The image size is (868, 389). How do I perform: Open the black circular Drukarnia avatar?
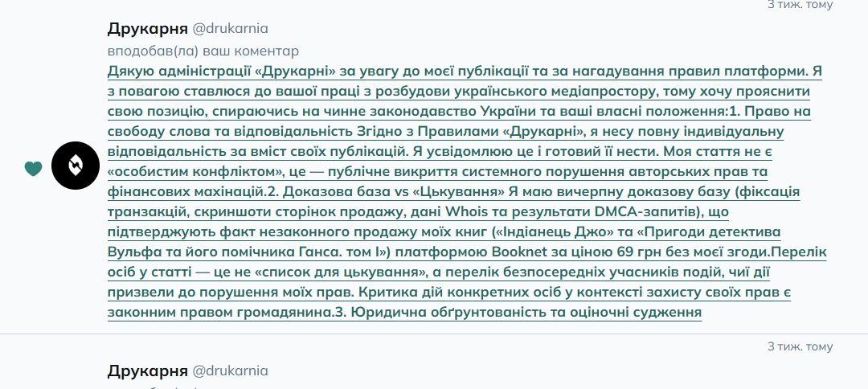coord(75,166)
